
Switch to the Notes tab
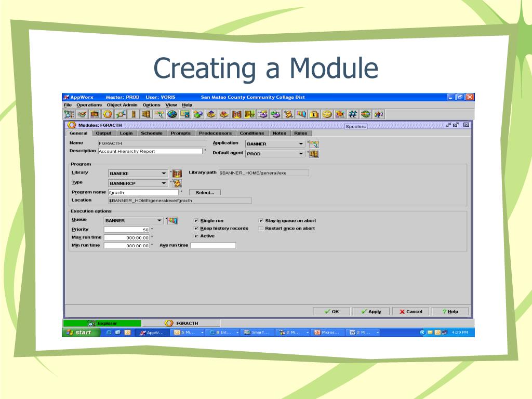point(280,134)
